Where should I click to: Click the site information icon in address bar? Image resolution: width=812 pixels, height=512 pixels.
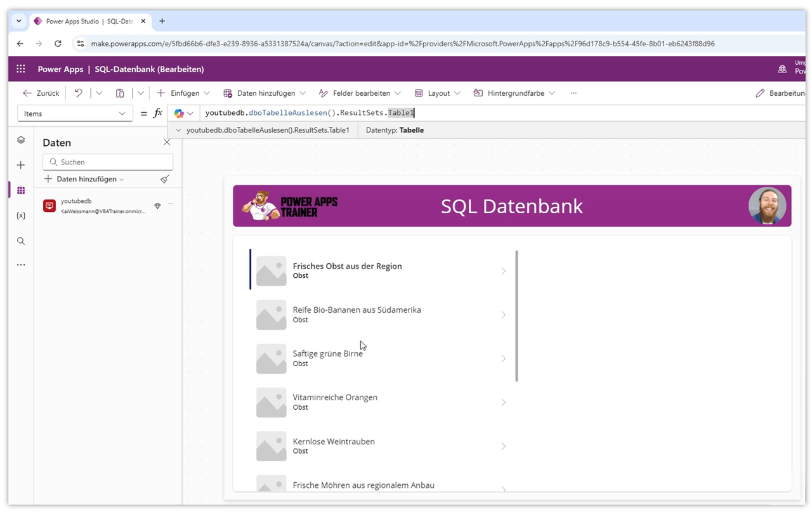coord(80,44)
